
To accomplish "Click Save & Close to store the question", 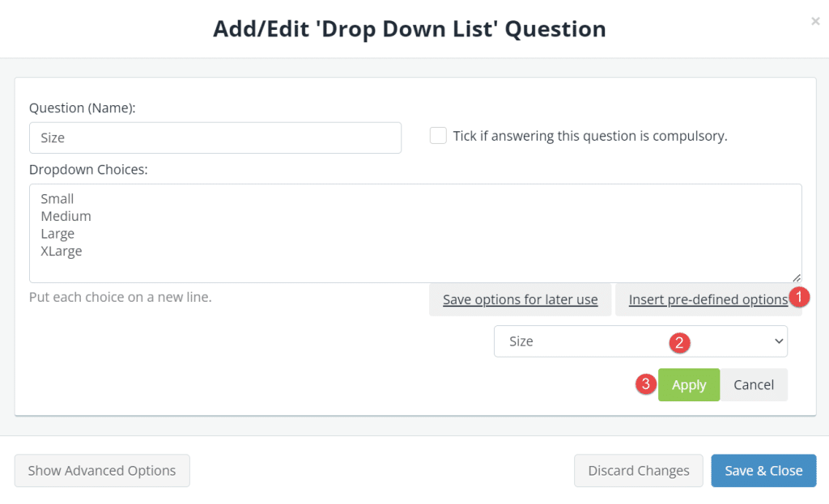I will (x=763, y=470).
